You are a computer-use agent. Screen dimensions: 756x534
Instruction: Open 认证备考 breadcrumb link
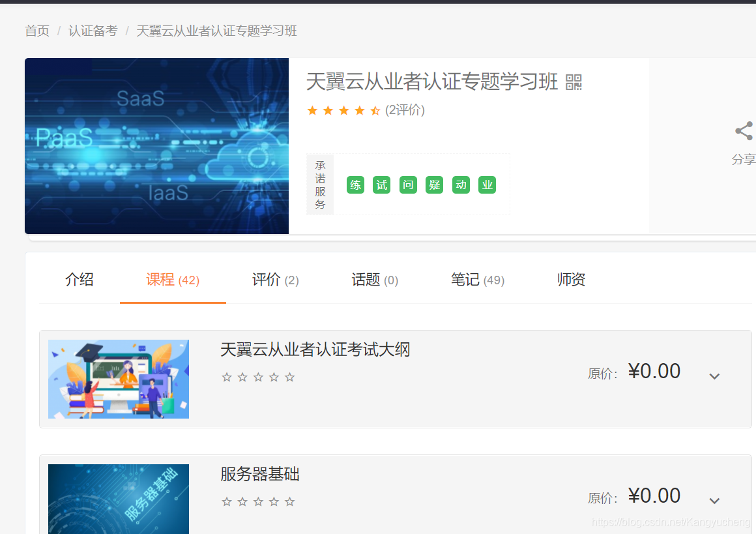click(x=93, y=31)
